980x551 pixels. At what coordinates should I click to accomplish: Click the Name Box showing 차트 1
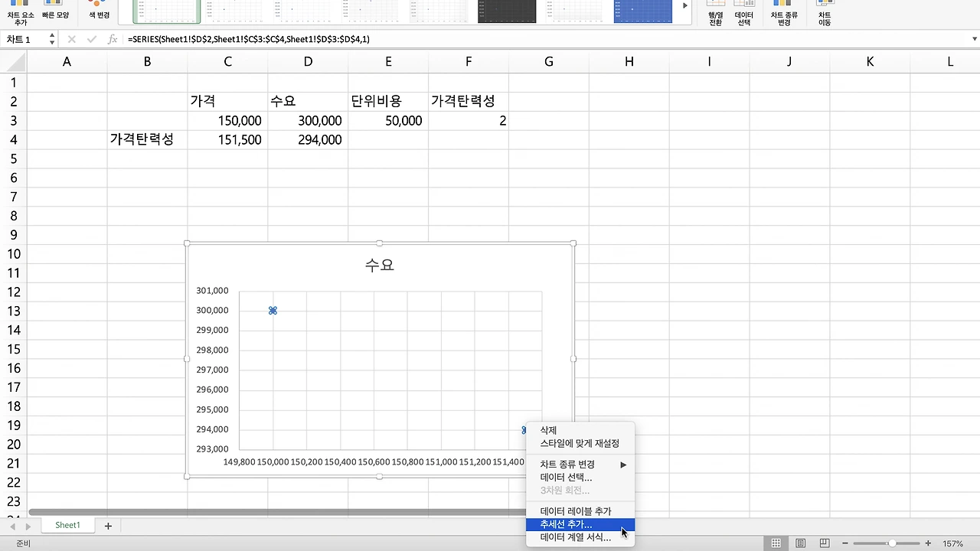pyautogui.click(x=24, y=39)
